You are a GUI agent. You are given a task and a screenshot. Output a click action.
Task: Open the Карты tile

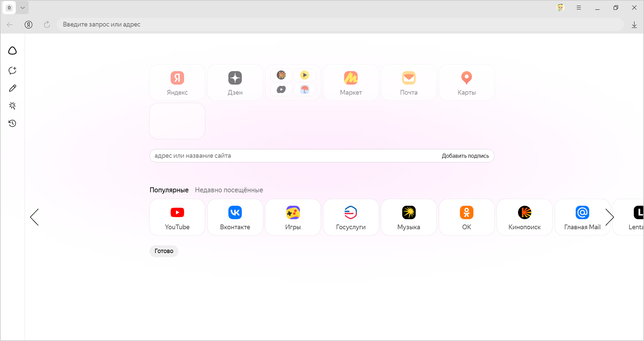click(x=467, y=83)
